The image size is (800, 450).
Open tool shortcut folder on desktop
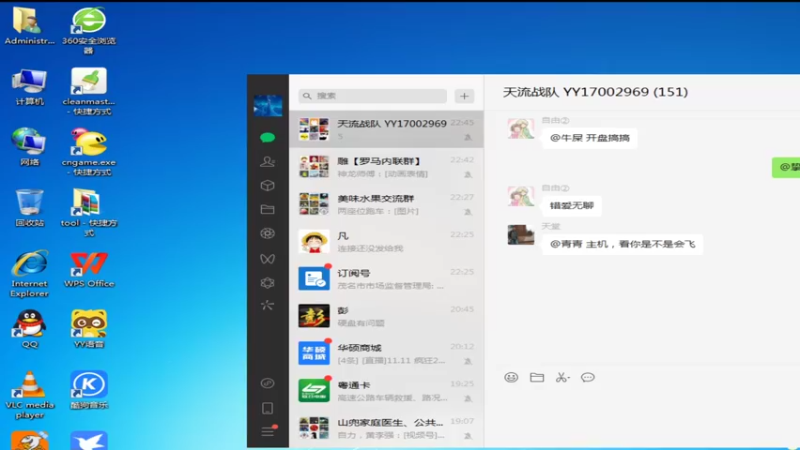(x=89, y=212)
